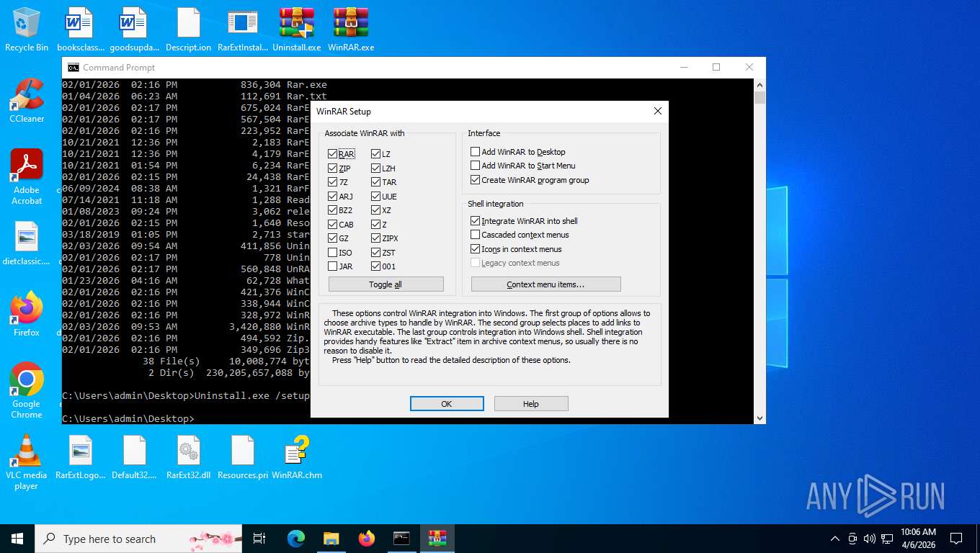Image resolution: width=980 pixels, height=553 pixels.
Task: Select the Resources.pri file icon
Action: [x=242, y=457]
